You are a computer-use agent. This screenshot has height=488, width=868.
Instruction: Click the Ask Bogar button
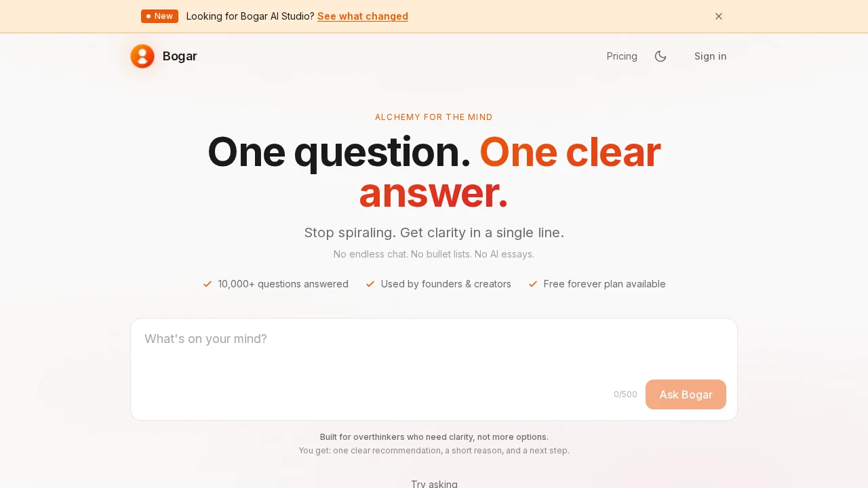point(686,394)
